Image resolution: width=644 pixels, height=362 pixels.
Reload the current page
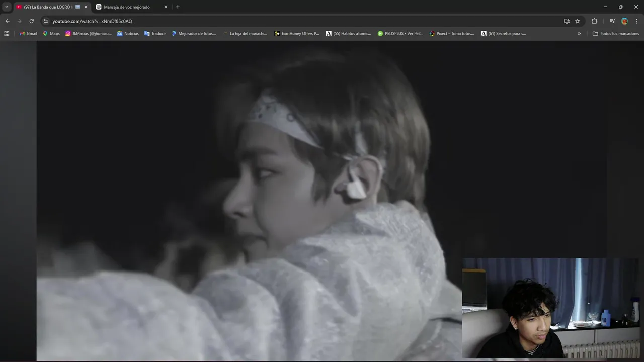(x=31, y=21)
